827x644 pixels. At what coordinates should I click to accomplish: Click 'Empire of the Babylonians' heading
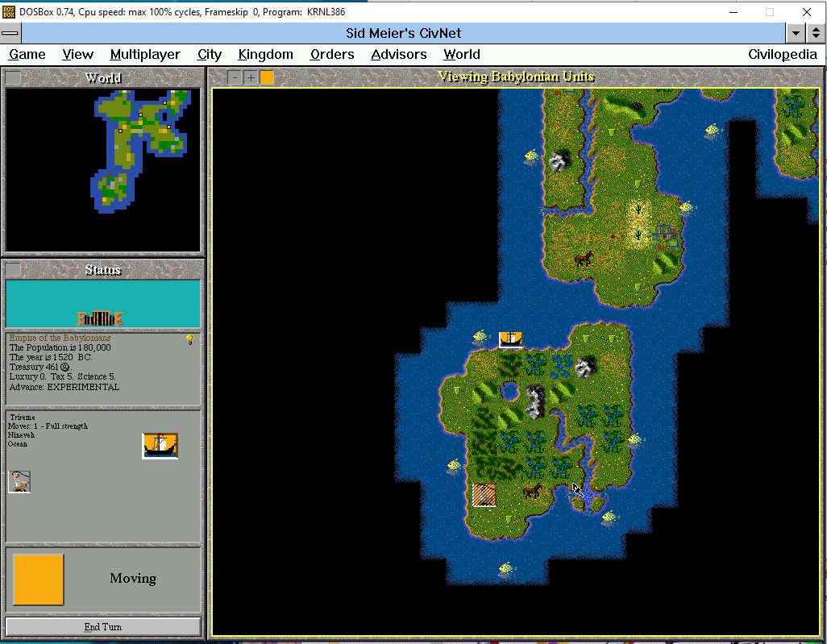point(60,338)
